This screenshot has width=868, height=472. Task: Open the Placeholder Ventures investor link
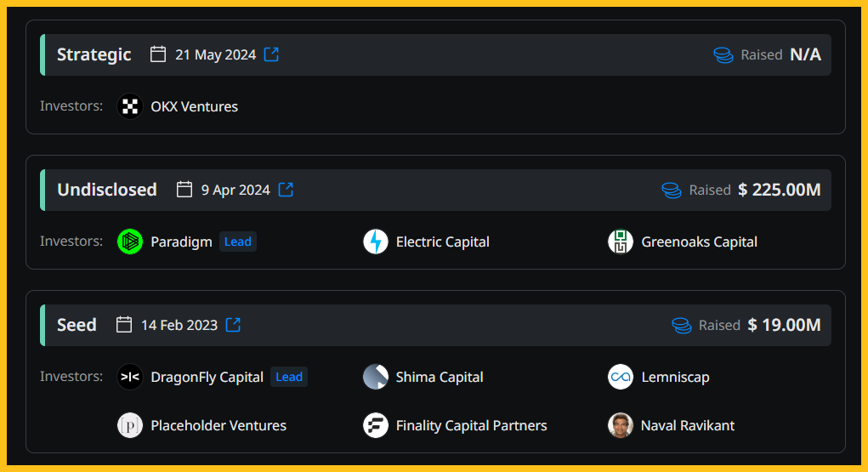pos(218,425)
